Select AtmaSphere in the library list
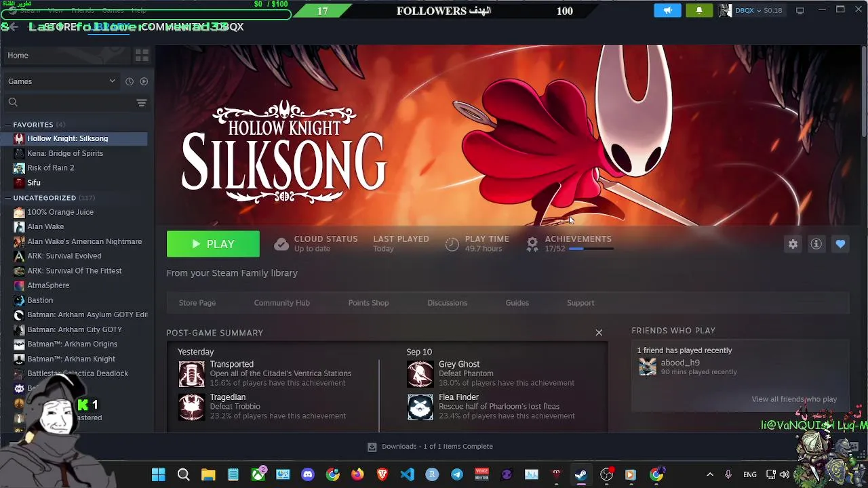This screenshot has width=868, height=488. tap(48, 285)
